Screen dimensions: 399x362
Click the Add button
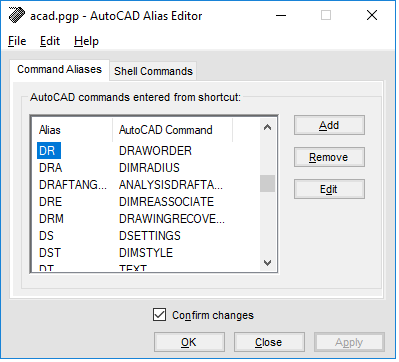point(329,125)
